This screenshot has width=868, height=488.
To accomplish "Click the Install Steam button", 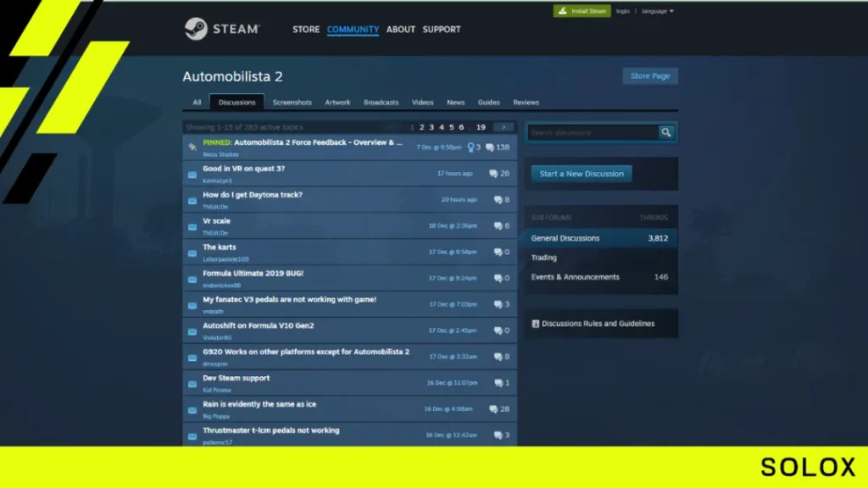I will 581,11.
